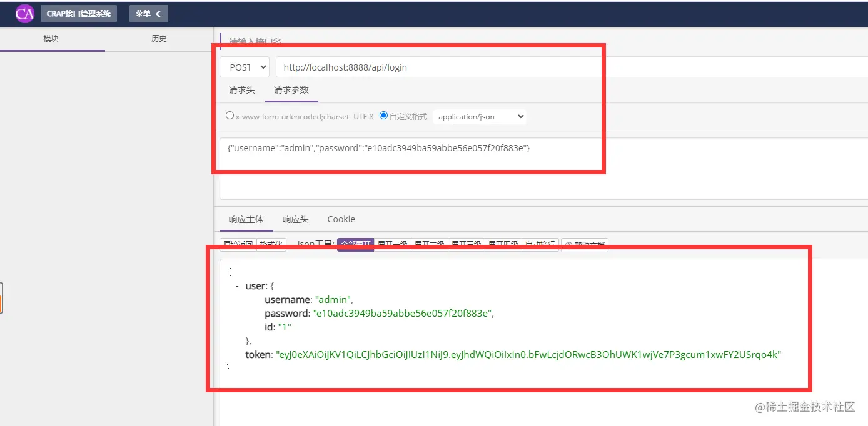Switch to the 响应主体 tab

click(246, 219)
